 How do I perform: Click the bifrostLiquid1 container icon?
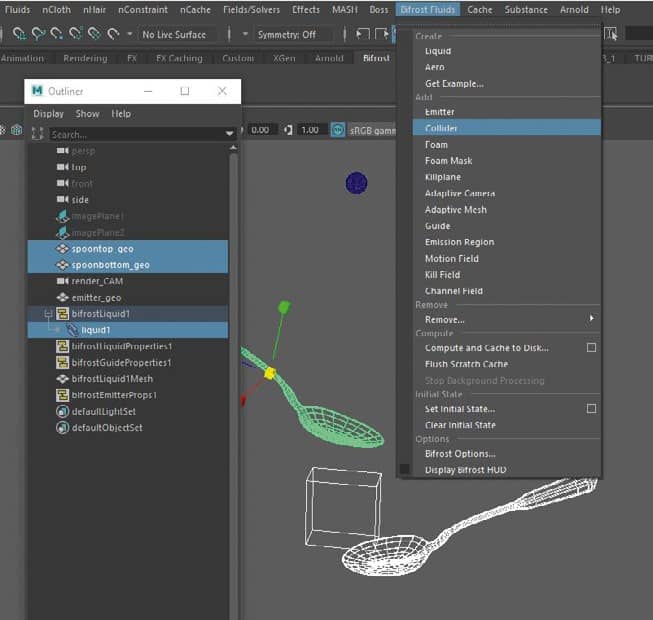coord(62,314)
